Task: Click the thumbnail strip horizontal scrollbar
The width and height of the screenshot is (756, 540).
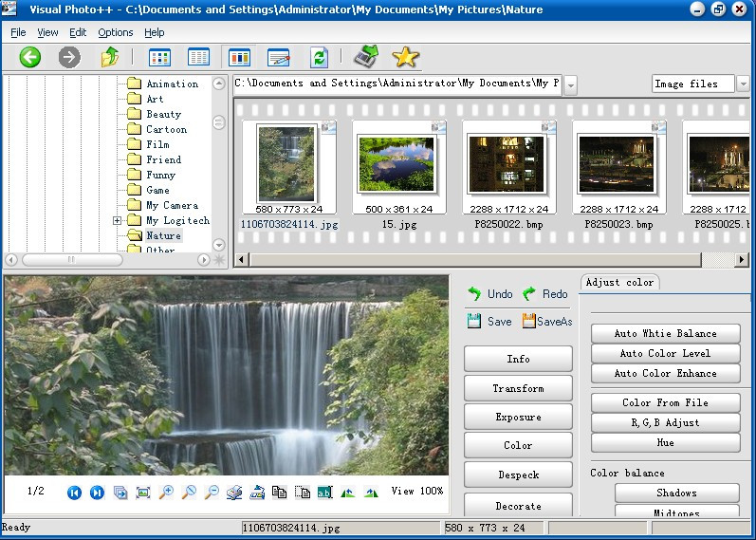Action: click(474, 259)
